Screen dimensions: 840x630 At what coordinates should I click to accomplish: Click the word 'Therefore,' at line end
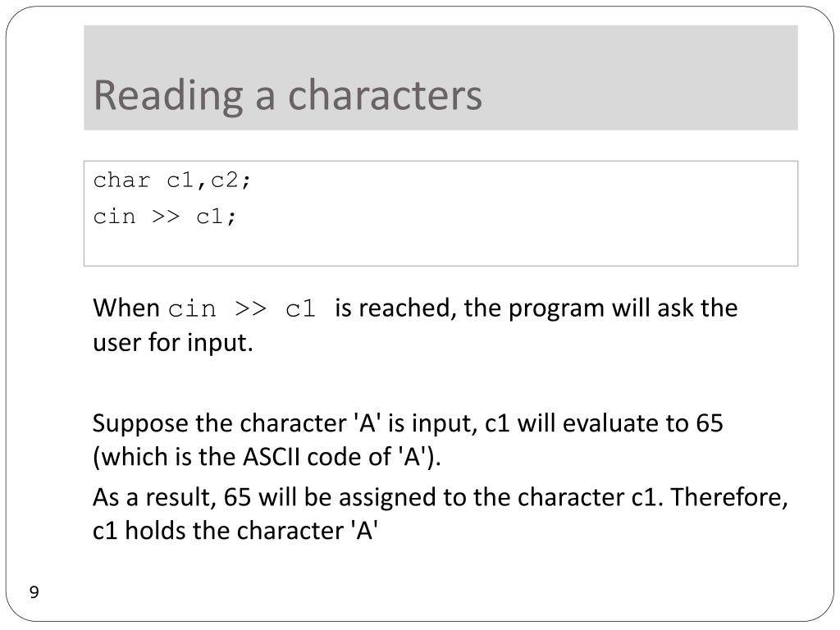pyautogui.click(x=729, y=498)
